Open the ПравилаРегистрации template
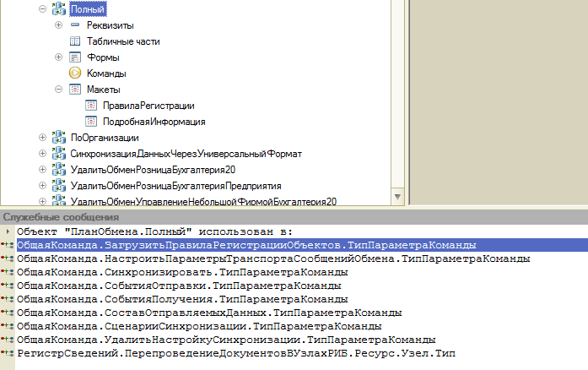The image size is (588, 370). pyautogui.click(x=148, y=106)
